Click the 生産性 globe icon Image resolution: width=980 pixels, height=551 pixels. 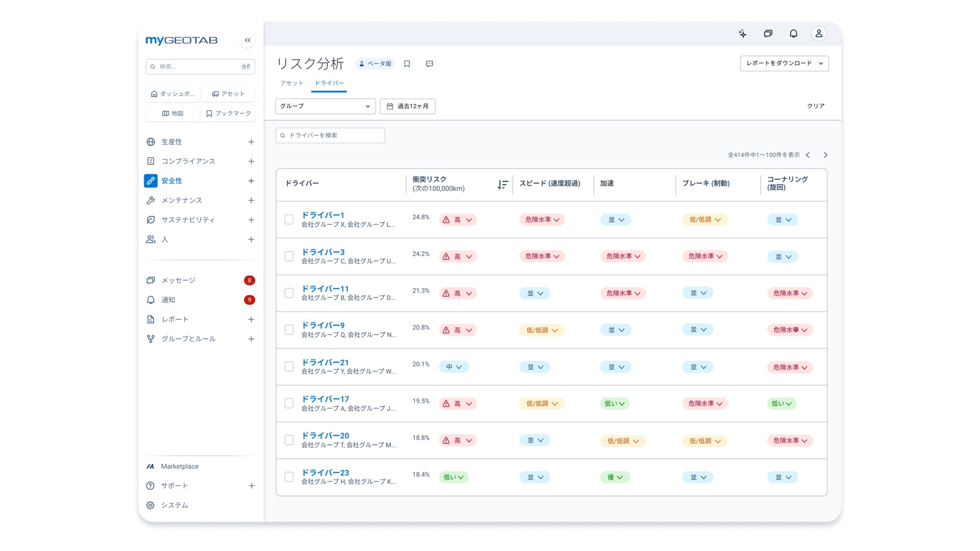click(x=151, y=142)
